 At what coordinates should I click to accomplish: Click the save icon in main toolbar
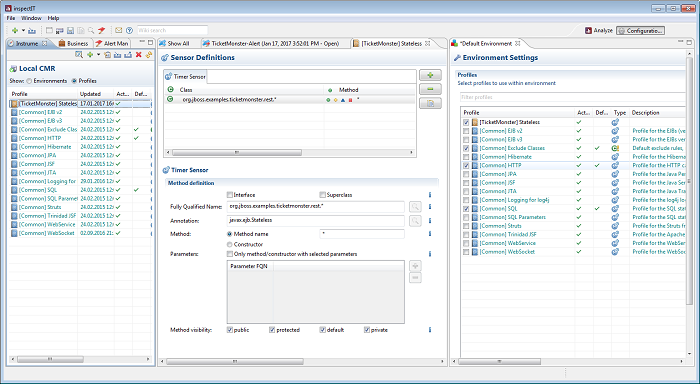tap(70, 30)
